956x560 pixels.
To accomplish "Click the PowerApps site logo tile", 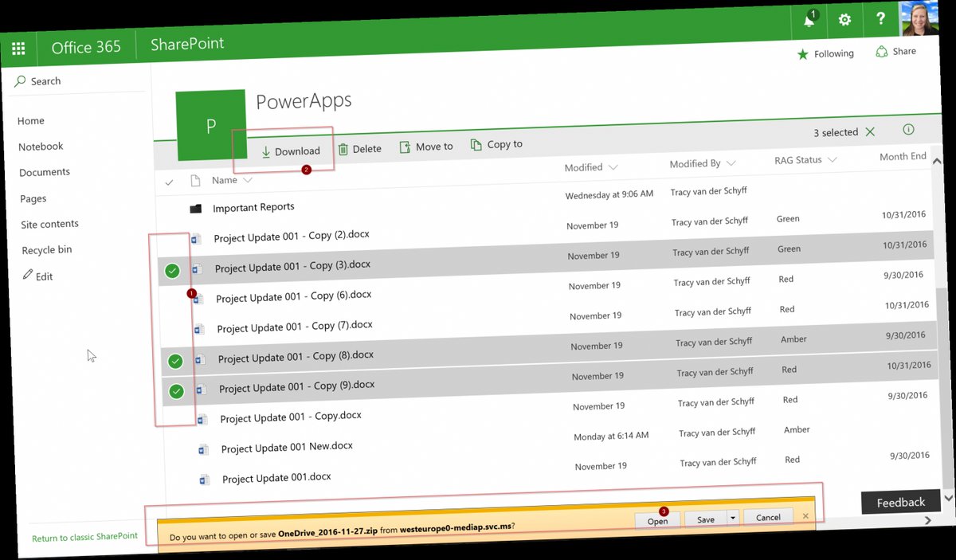I will (x=211, y=126).
